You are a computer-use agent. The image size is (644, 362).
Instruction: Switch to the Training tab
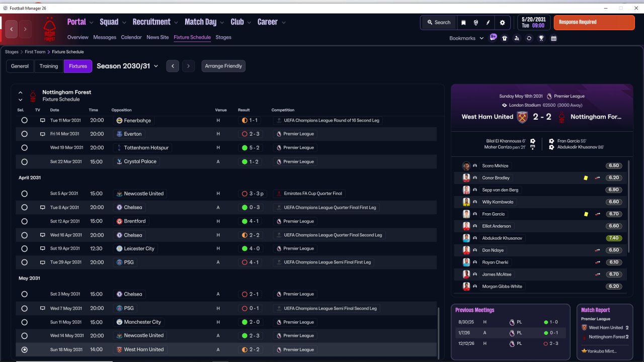pos(49,66)
